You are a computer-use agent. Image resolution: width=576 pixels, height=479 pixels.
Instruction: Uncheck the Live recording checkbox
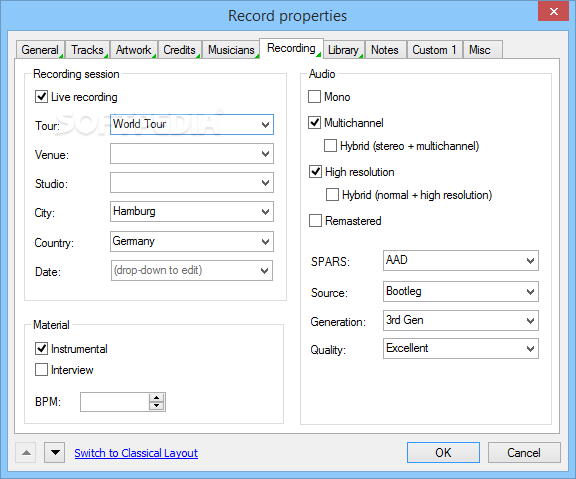pyautogui.click(x=41, y=97)
